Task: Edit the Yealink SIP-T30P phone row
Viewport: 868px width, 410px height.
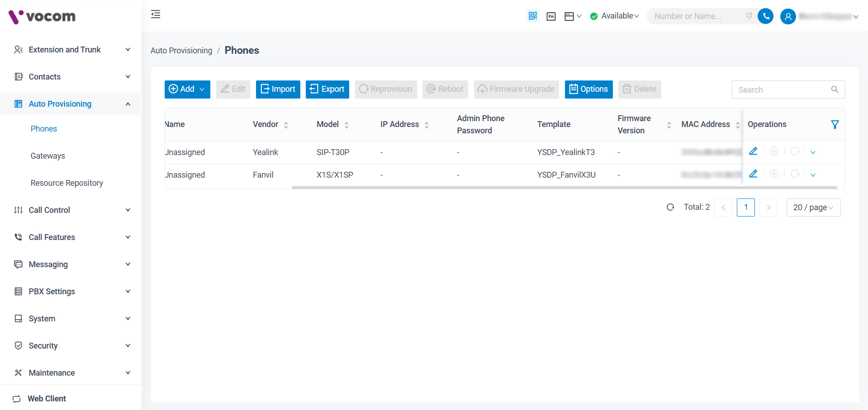Action: (x=753, y=151)
